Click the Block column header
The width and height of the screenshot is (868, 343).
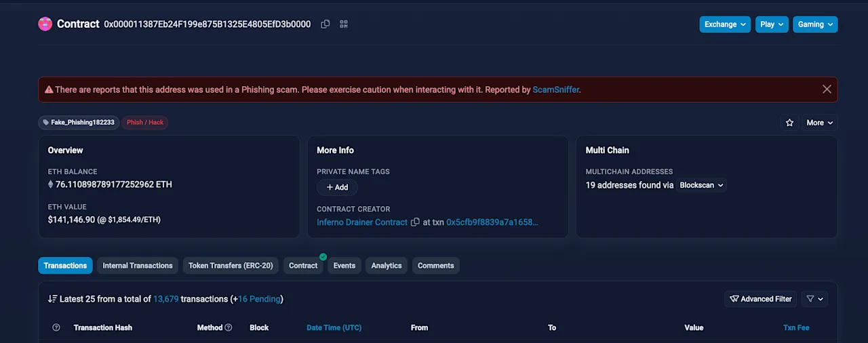[x=259, y=327]
